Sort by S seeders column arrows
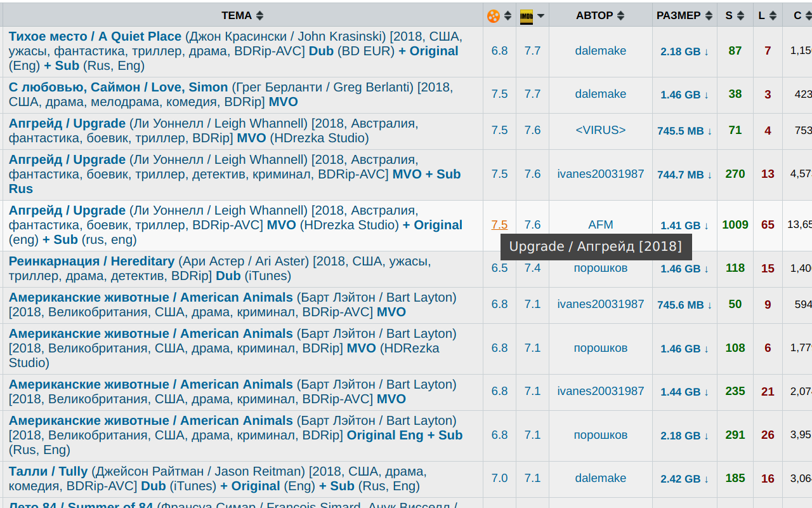 (x=740, y=16)
